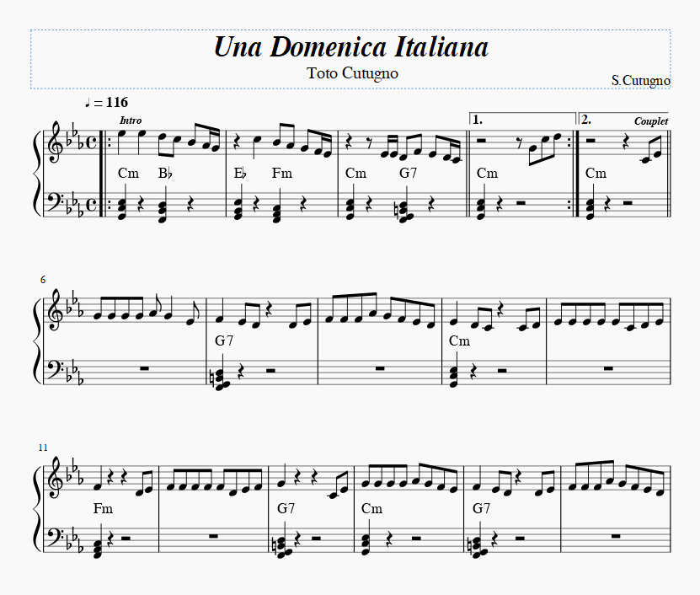Viewport: 700px width, 595px height.
Task: Click the Couplet rehearsal text
Action: [x=652, y=121]
